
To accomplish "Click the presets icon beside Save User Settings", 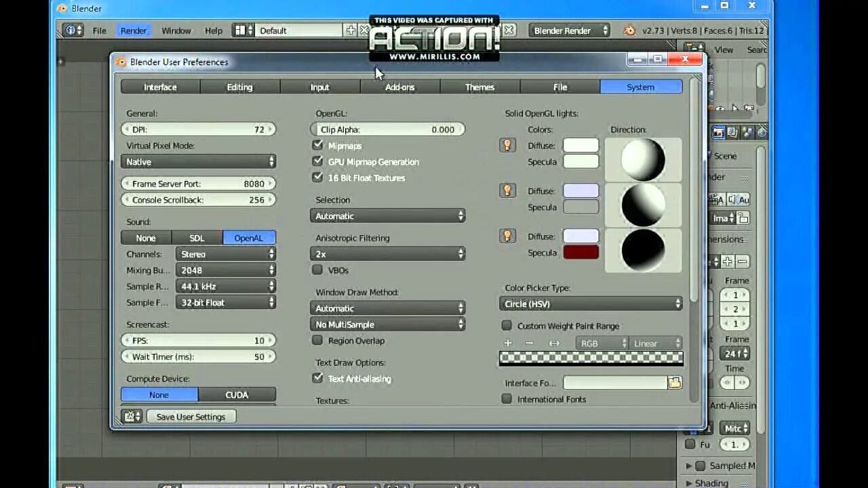I will coord(132,416).
